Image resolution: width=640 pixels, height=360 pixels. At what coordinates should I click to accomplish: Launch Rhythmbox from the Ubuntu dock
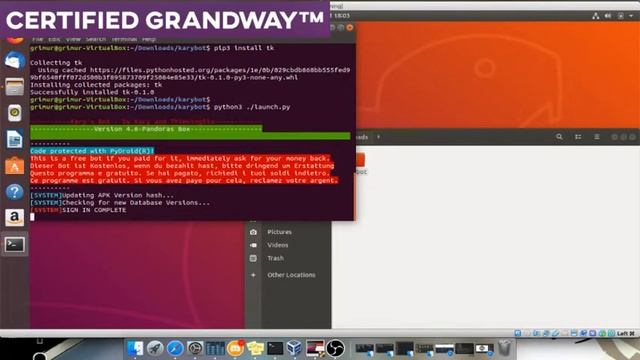click(15, 113)
